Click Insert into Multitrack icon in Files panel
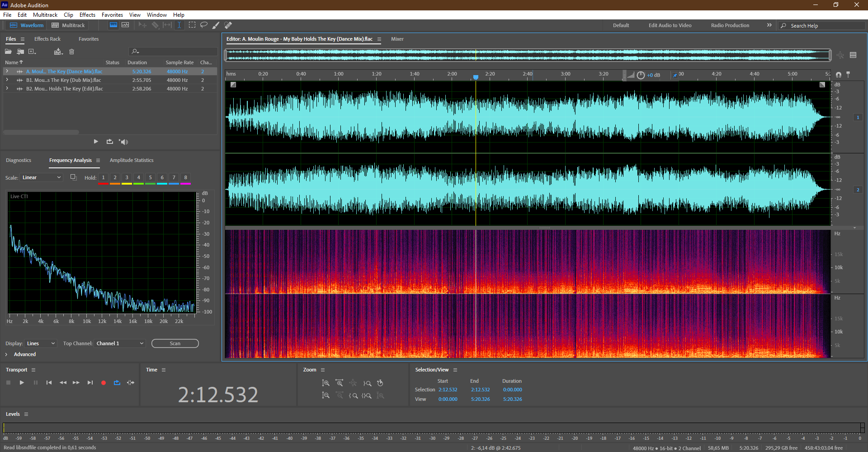This screenshot has width=868, height=452. (58, 52)
